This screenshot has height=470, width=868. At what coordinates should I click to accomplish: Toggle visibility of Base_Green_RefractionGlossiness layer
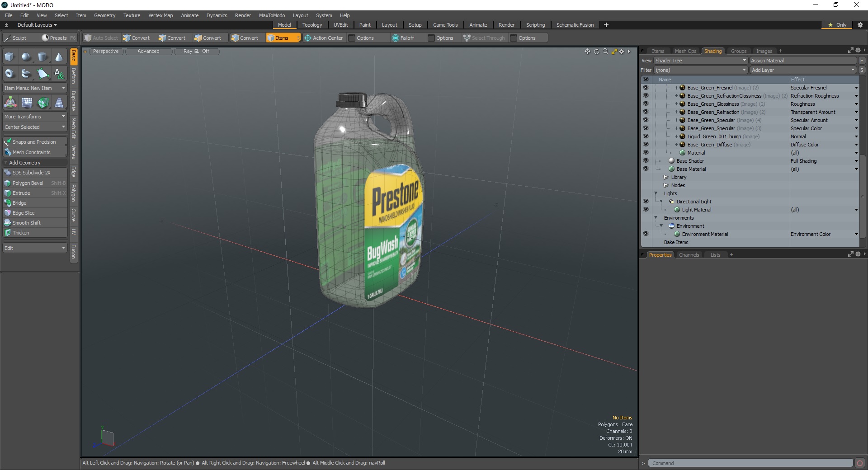pos(646,96)
